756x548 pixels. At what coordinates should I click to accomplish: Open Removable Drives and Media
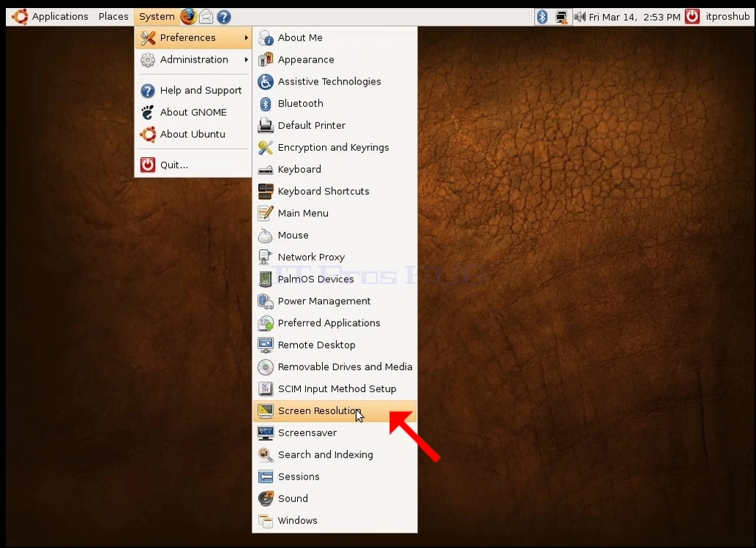[x=335, y=367]
